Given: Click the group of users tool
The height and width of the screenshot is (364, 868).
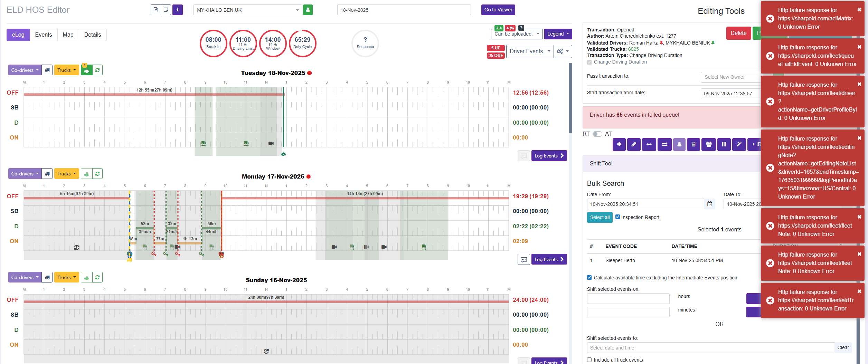Looking at the screenshot, I should pos(709,144).
